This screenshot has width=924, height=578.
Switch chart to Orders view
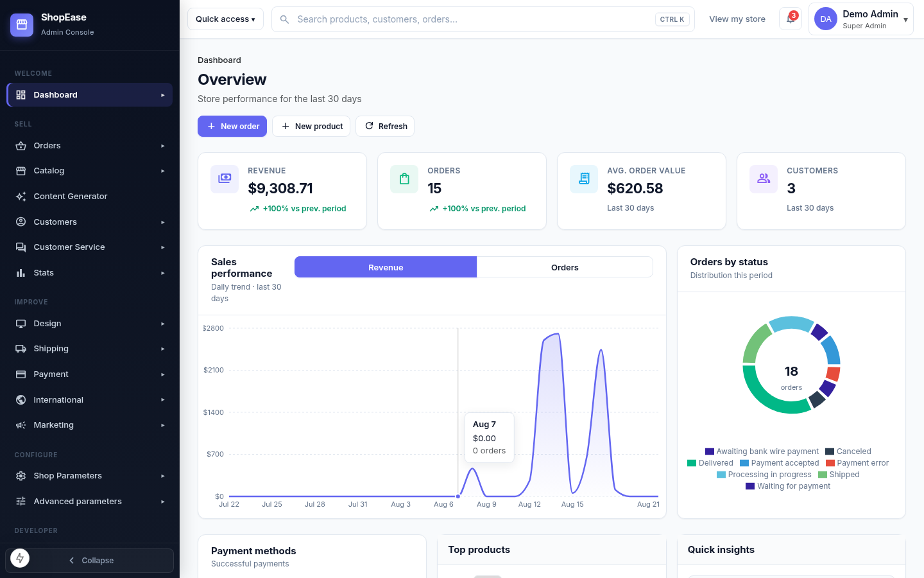(x=565, y=267)
